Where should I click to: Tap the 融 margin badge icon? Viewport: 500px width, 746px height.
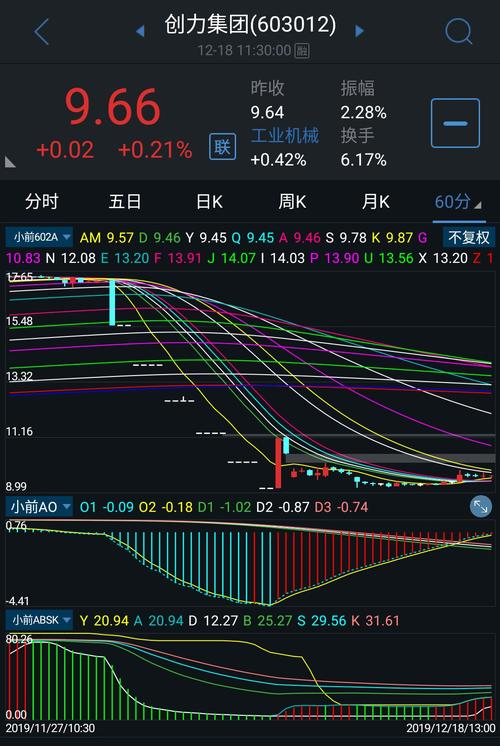302,50
